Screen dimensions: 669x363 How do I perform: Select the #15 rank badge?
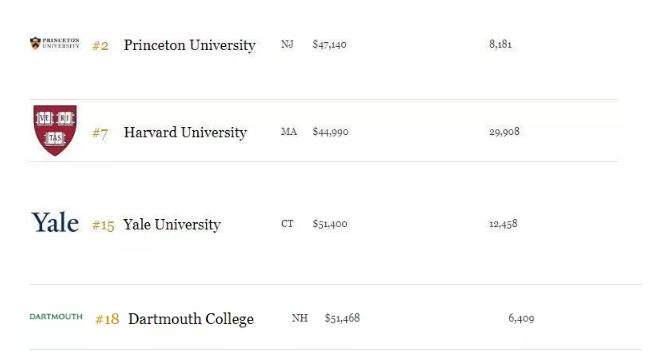tap(103, 225)
